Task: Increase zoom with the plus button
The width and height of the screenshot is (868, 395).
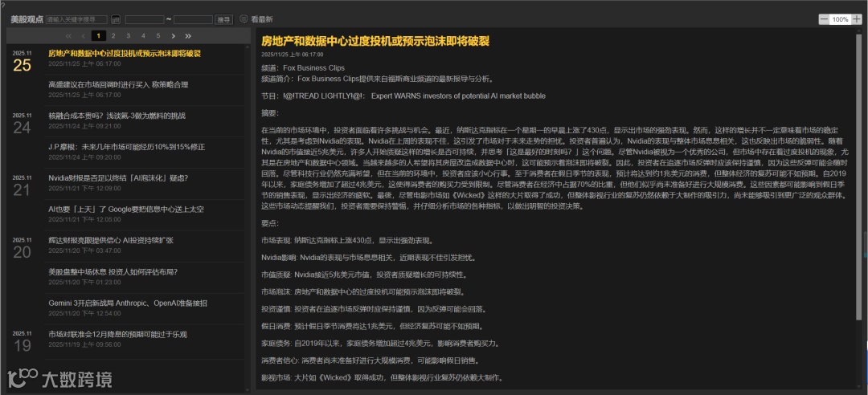Action: tap(857, 19)
